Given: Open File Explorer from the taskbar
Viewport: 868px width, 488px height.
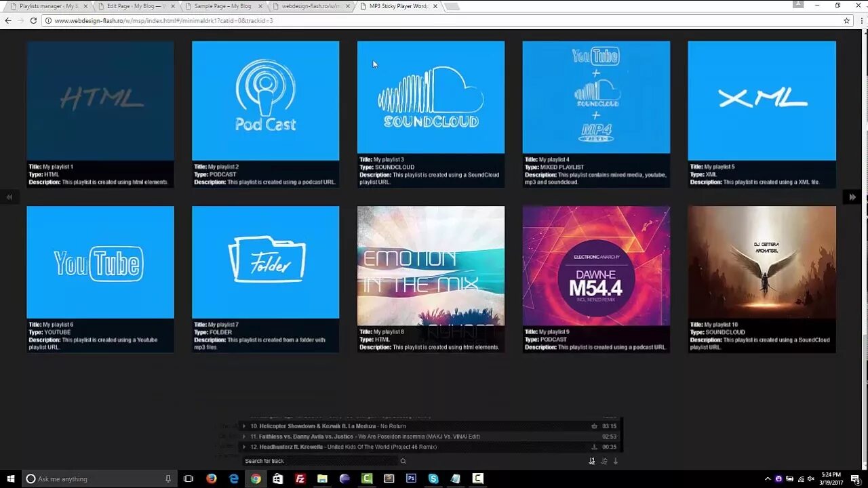Looking at the screenshot, I should click(x=322, y=479).
